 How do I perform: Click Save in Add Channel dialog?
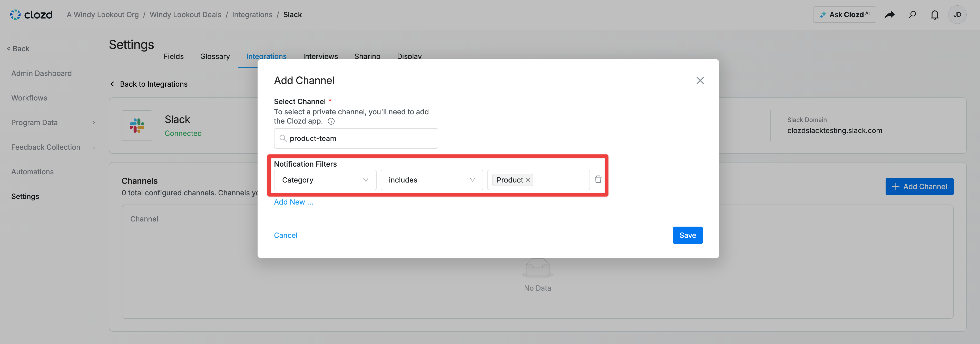click(687, 235)
